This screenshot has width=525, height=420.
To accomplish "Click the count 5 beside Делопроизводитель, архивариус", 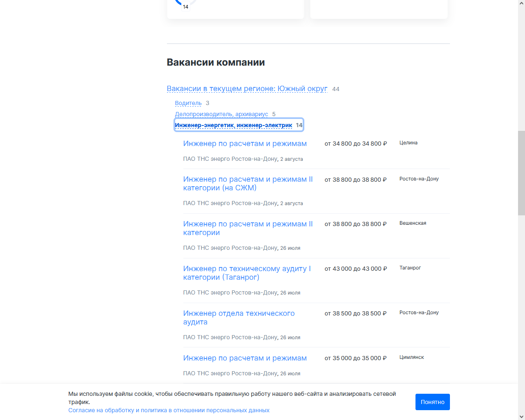I will click(274, 114).
